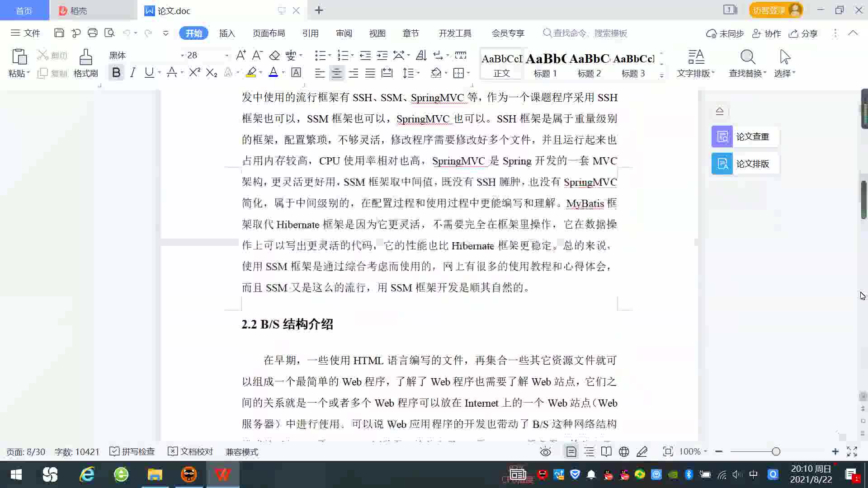Screen dimensions: 868x488
Task: Open the 插入 (Insert) ribbon tab
Action: tap(227, 33)
